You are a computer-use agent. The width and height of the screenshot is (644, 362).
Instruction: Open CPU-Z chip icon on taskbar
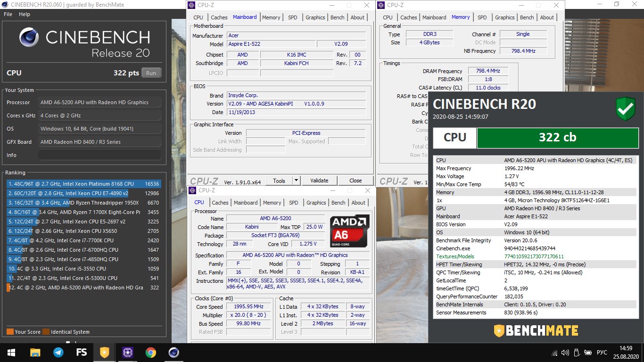click(x=128, y=352)
